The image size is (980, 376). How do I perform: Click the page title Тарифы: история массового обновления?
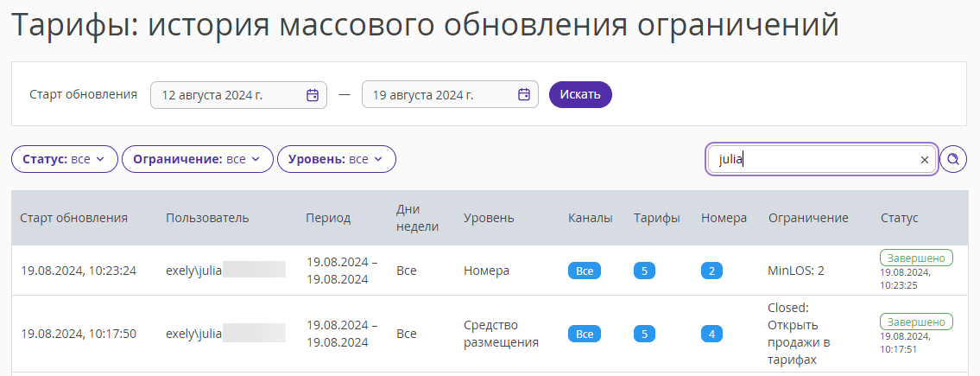click(x=425, y=24)
